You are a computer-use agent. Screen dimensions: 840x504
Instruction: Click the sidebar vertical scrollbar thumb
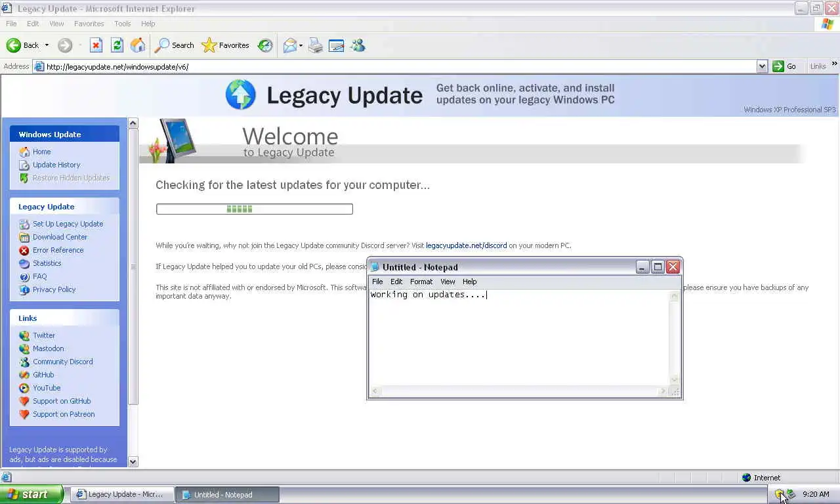133,266
